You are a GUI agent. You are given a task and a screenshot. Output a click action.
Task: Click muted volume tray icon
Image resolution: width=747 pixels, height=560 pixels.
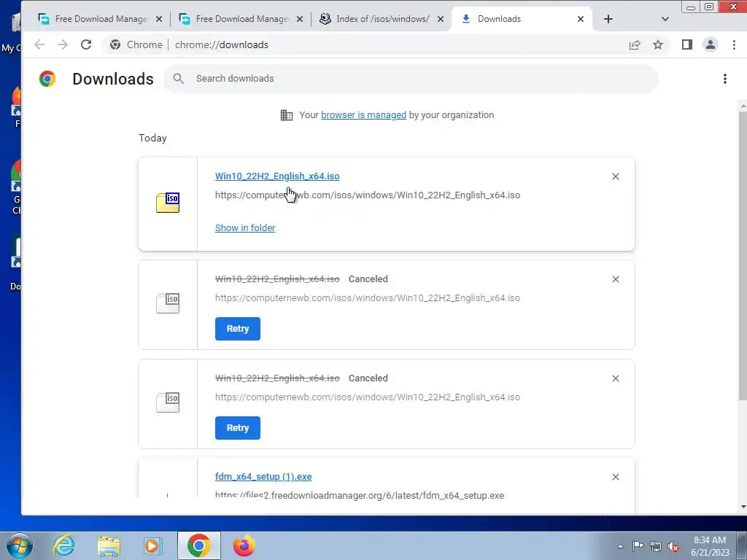673,546
